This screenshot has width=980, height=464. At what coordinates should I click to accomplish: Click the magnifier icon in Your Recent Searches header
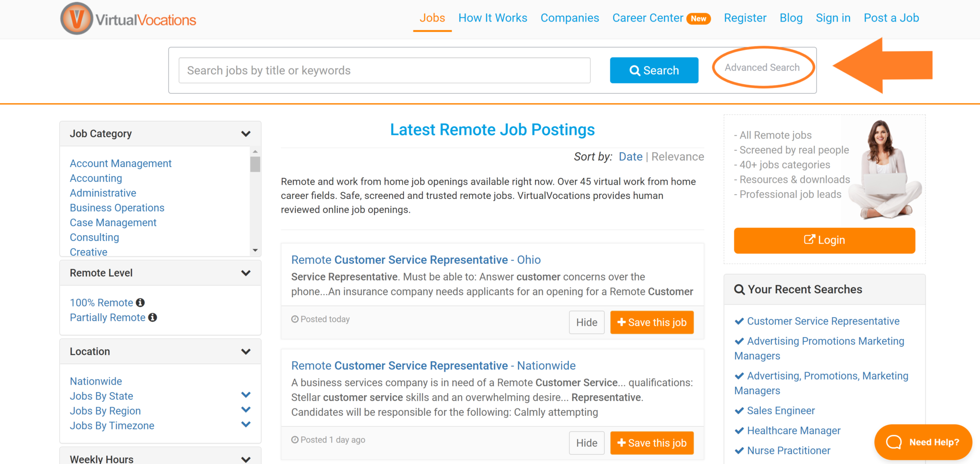(739, 289)
